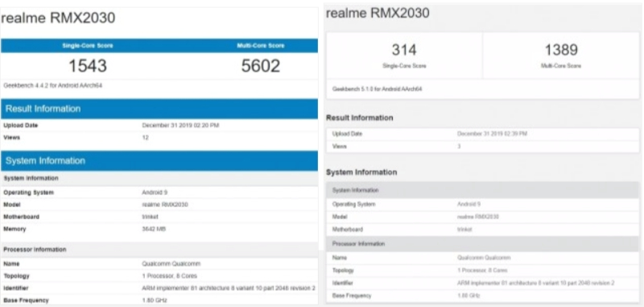
Task: Click the 'Topology' label in the left result
Action: click(16, 276)
